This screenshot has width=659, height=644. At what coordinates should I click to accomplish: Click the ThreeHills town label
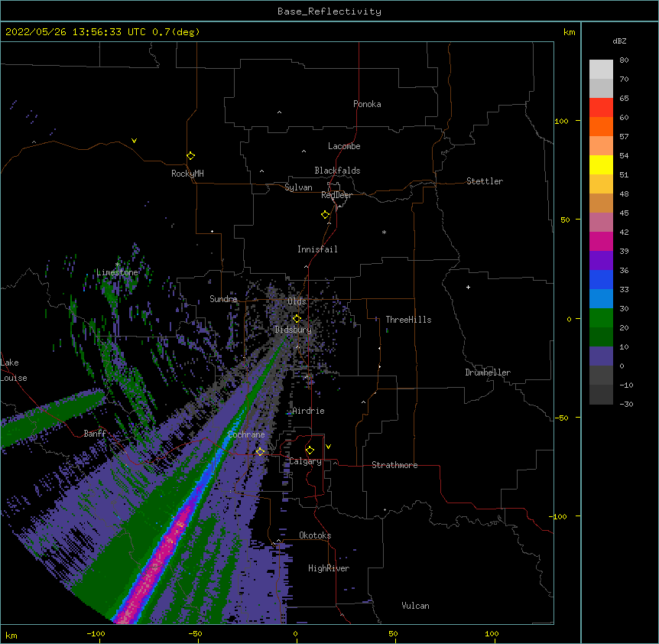pyautogui.click(x=408, y=320)
